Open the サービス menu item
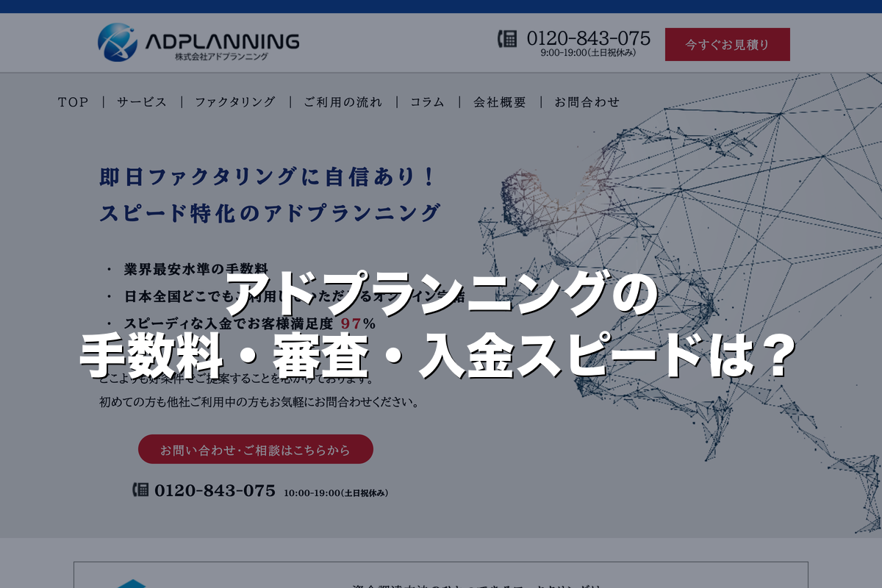 (142, 102)
